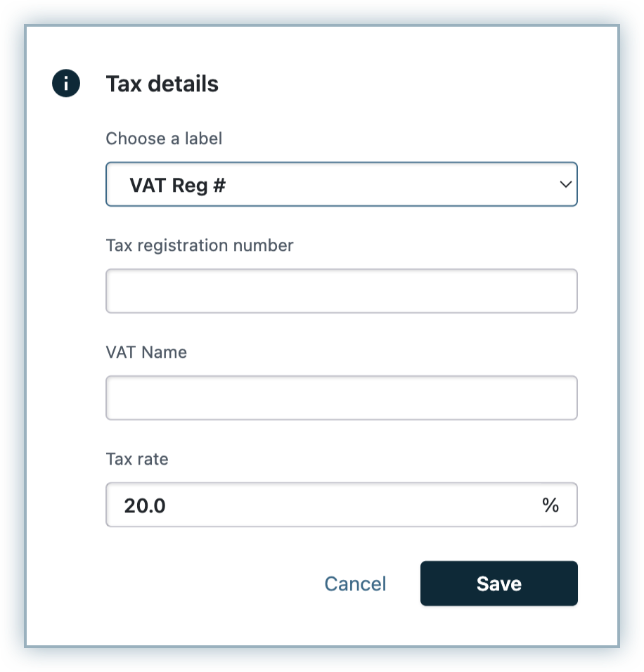This screenshot has height=672, width=644.
Task: Focus the Tax registration number field
Action: click(341, 291)
